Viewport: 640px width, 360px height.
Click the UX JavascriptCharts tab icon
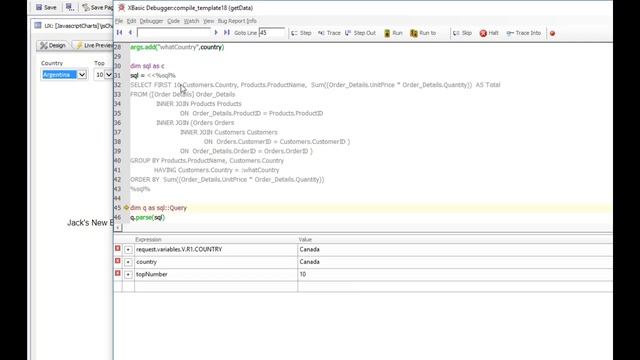(x=38, y=25)
